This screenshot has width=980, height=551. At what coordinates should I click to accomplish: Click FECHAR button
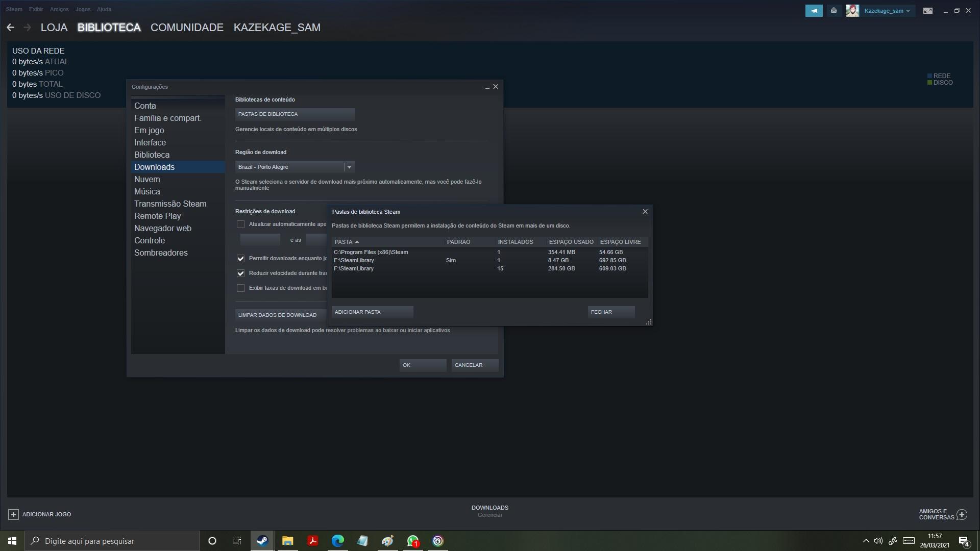[x=611, y=312]
